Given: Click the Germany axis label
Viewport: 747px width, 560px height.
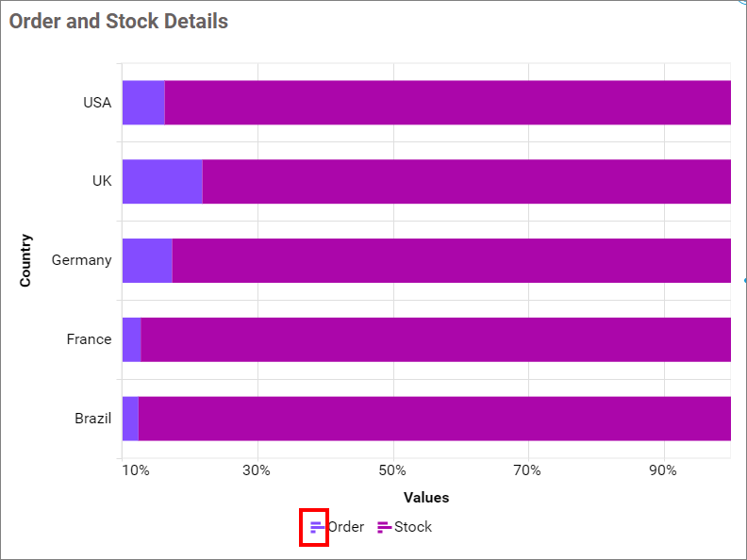Looking at the screenshot, I should point(81,260).
